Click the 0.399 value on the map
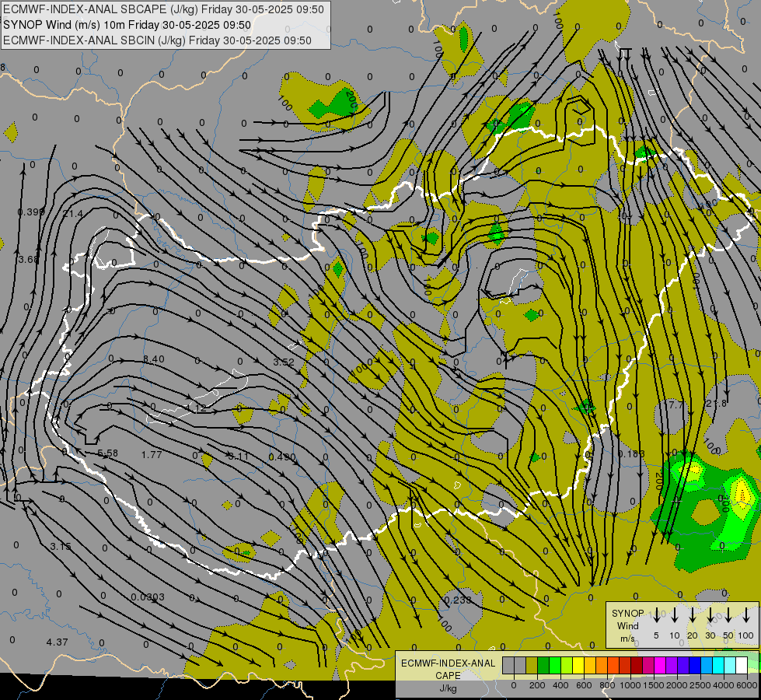761x700 pixels. (31, 212)
